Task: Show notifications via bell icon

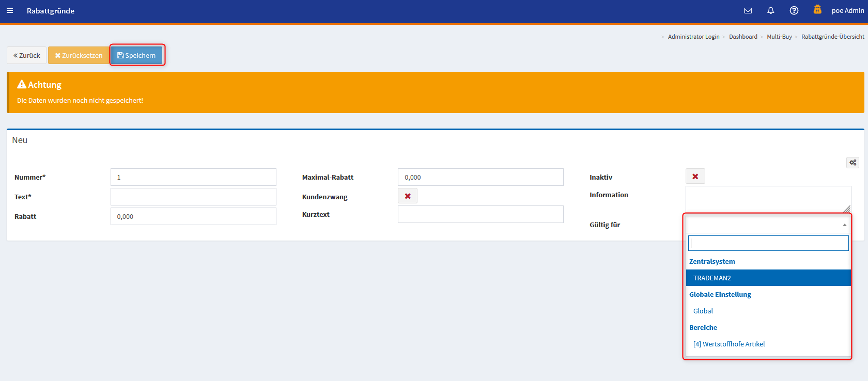Action: [x=770, y=10]
